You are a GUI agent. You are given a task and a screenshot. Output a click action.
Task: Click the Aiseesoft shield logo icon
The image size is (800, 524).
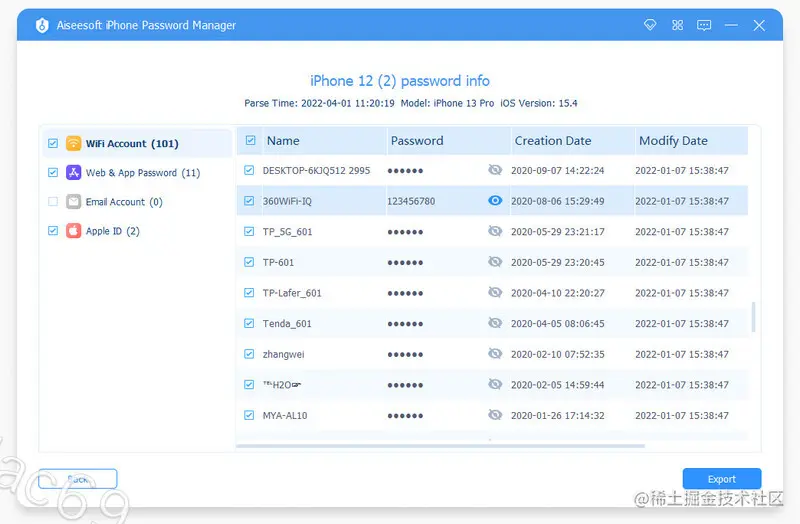pyautogui.click(x=42, y=25)
